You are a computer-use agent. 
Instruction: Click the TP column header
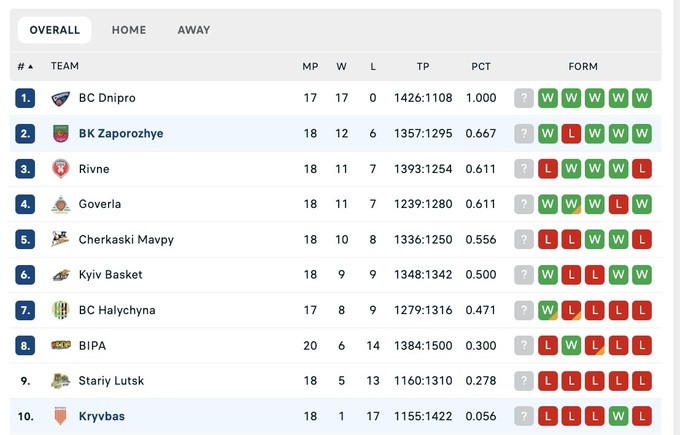coord(423,67)
